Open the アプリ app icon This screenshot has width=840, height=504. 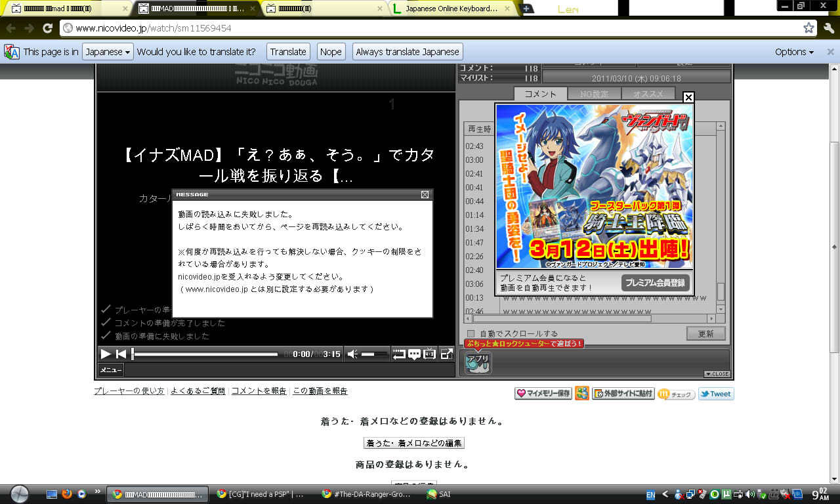(x=478, y=363)
